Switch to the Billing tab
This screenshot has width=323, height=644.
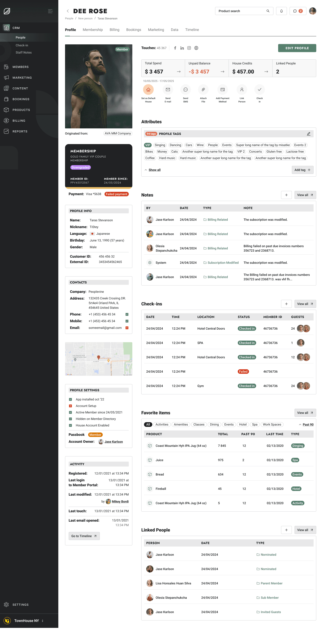[114, 30]
